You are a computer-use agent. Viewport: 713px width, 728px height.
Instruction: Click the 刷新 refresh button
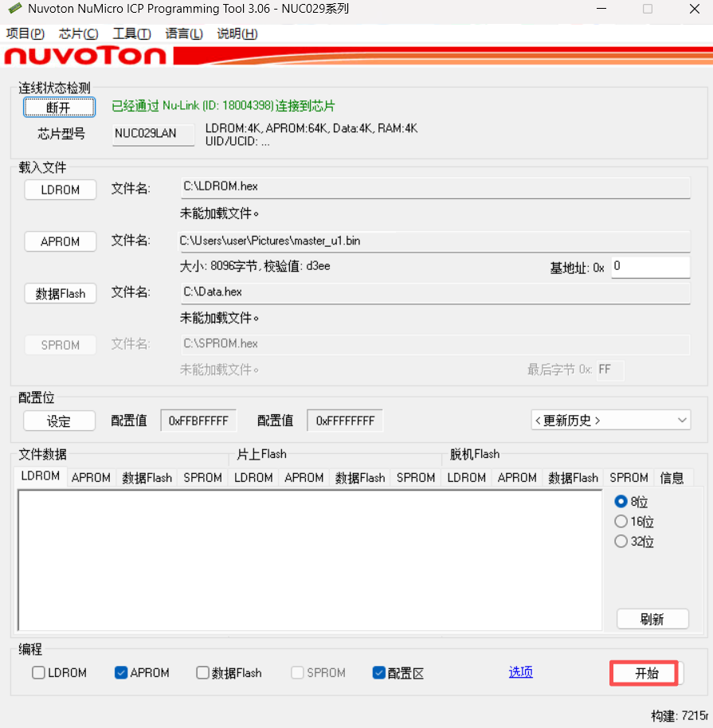[652, 619]
